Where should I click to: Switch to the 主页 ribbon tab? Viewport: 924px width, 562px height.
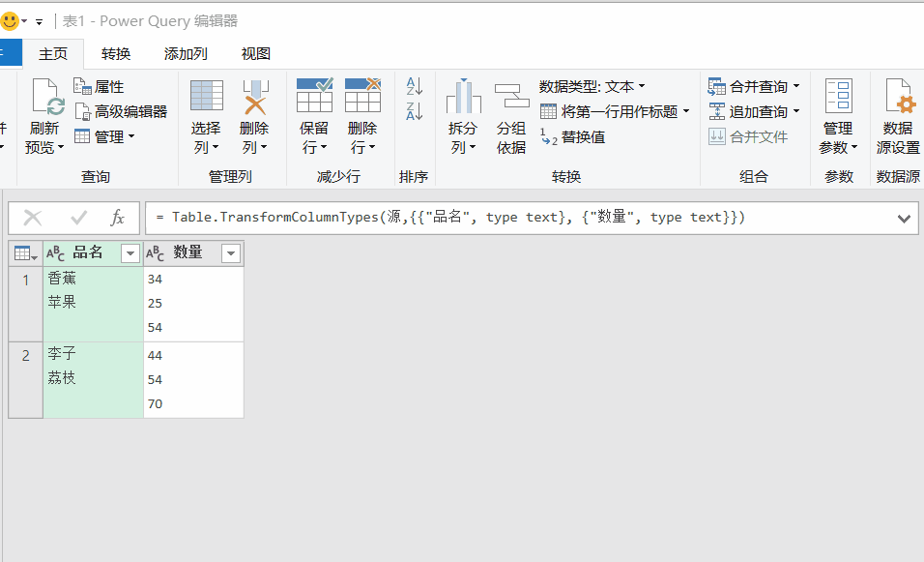[x=53, y=53]
